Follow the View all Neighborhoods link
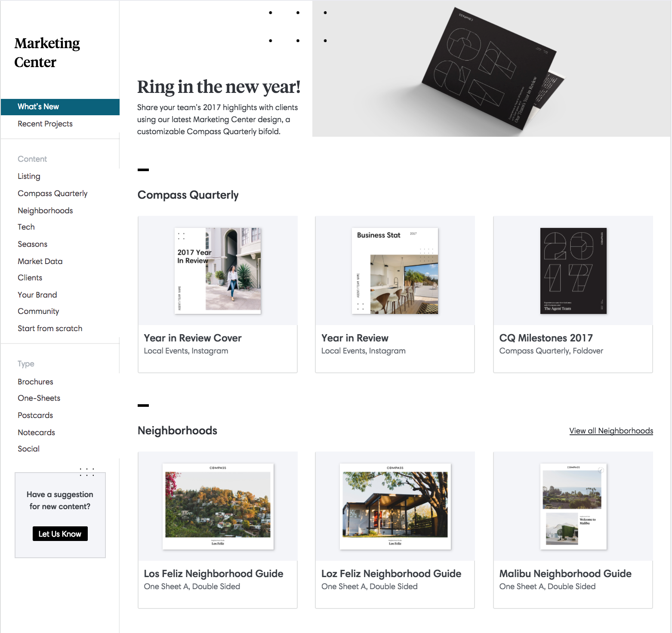Screen dimensions: 672x633 (x=611, y=431)
